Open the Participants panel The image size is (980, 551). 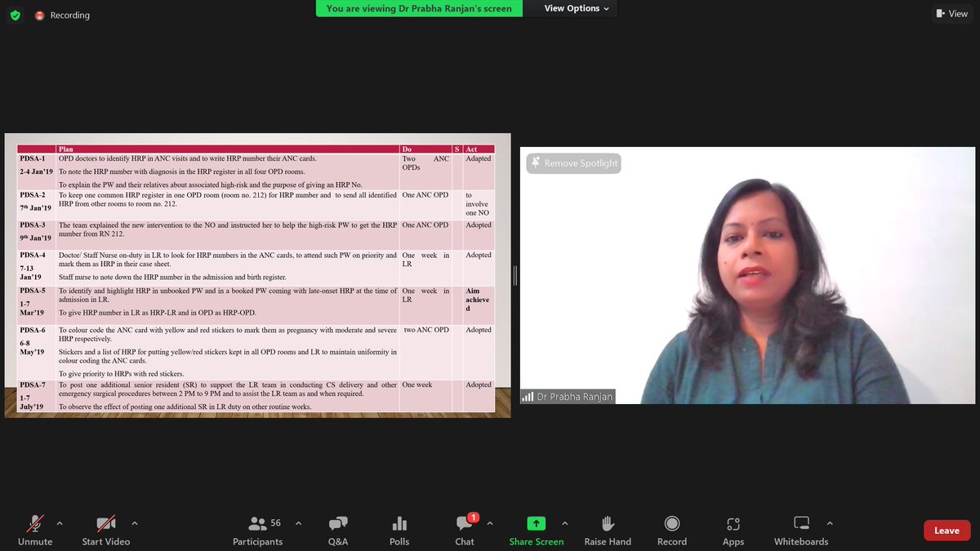click(258, 530)
